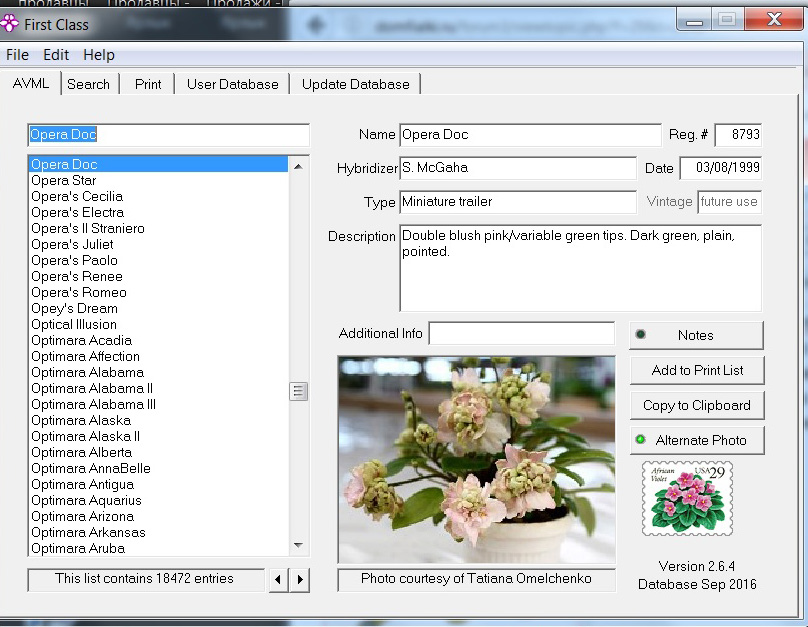Switch to the Search tab
This screenshot has width=808, height=627.
coord(89,84)
